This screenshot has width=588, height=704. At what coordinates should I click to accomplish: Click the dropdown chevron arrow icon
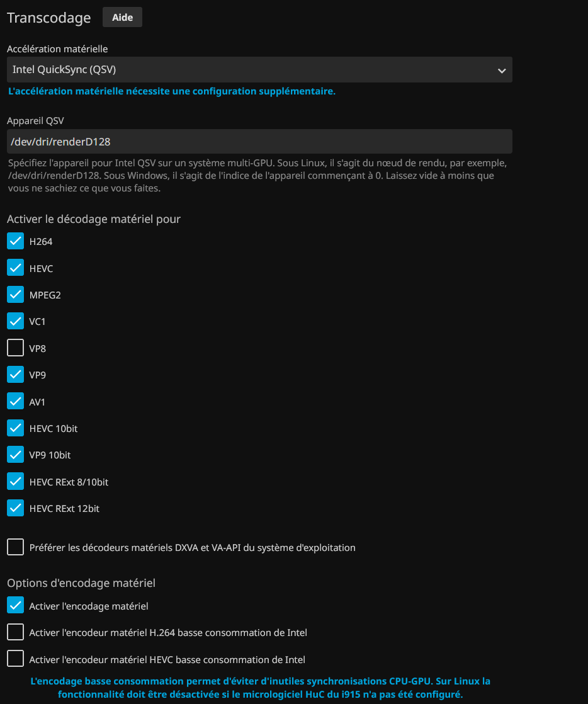pyautogui.click(x=502, y=71)
